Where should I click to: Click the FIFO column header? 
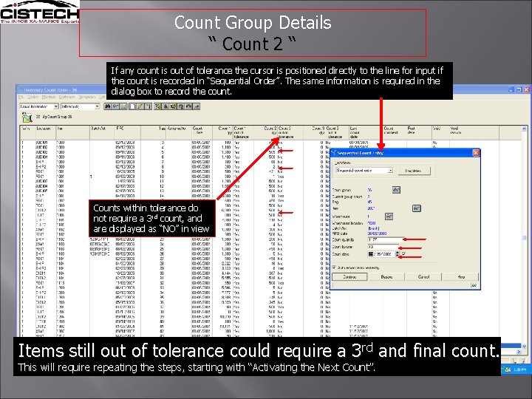click(x=128, y=132)
